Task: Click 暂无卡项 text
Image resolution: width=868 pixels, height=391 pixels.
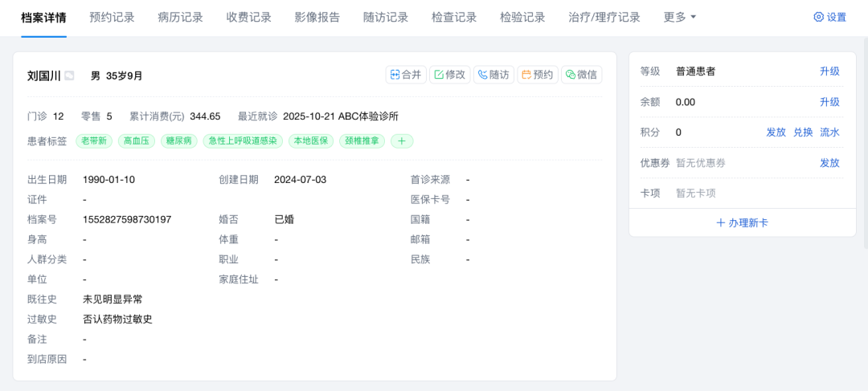Action: (x=695, y=193)
